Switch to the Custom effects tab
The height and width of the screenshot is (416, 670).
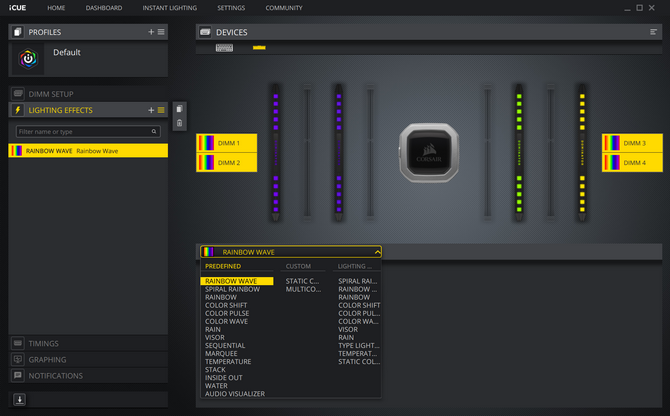click(x=298, y=266)
